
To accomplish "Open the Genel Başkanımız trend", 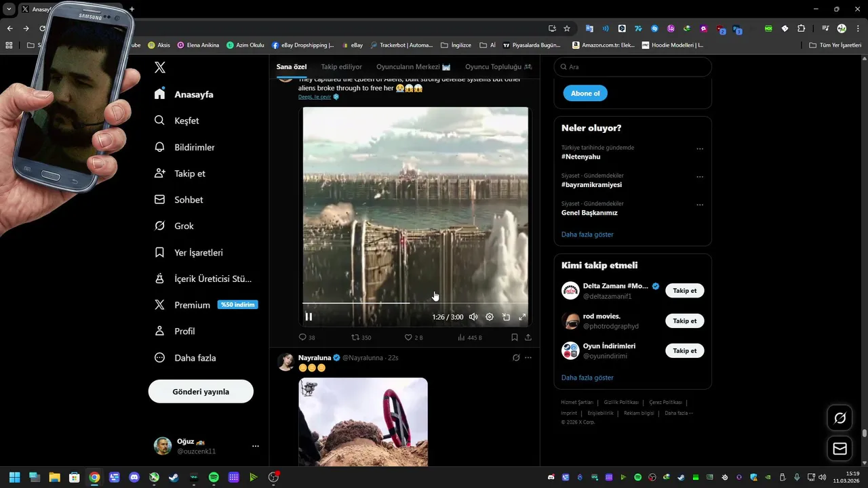I will [589, 213].
